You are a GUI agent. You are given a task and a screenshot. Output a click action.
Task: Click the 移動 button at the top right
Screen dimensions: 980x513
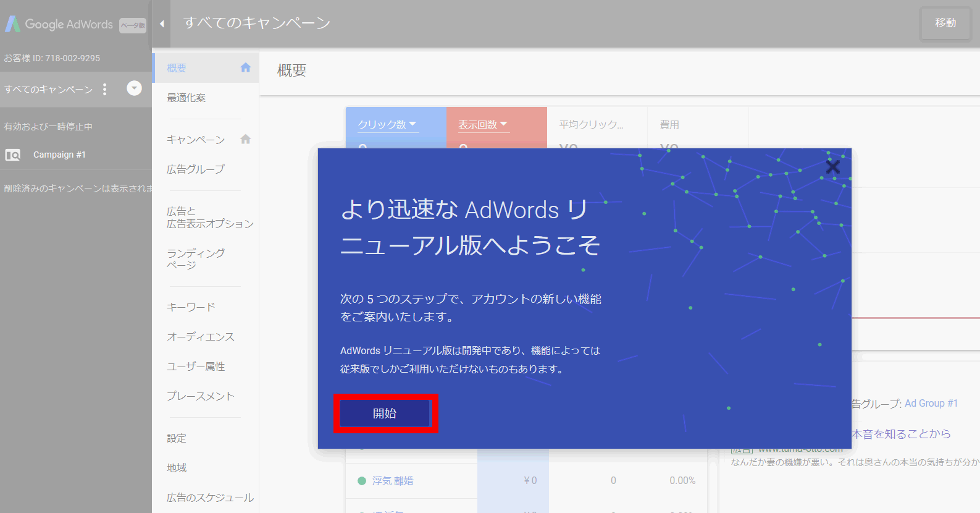(945, 23)
